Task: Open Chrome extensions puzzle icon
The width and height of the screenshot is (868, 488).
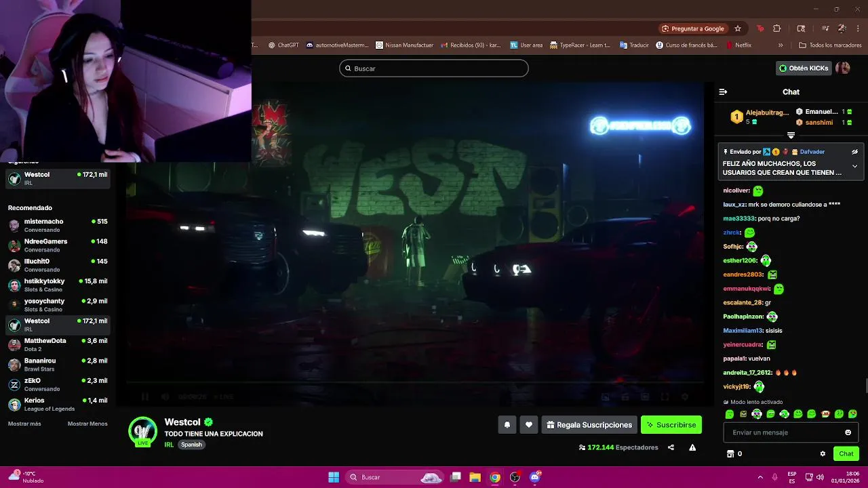Action: (777, 28)
